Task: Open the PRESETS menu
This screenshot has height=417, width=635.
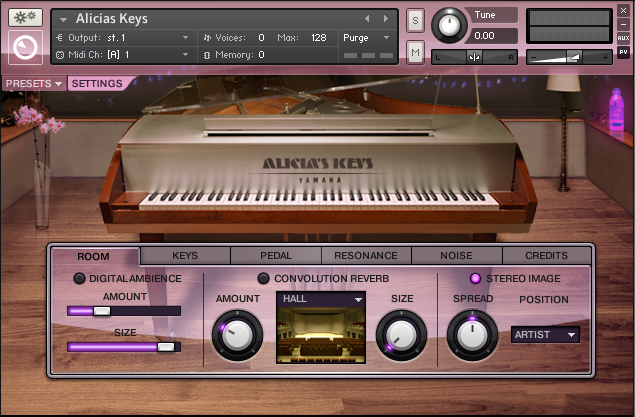Action: point(33,83)
